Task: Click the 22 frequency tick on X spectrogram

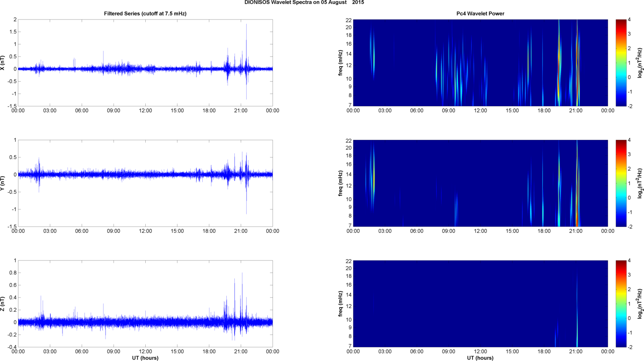Action: tap(349, 20)
